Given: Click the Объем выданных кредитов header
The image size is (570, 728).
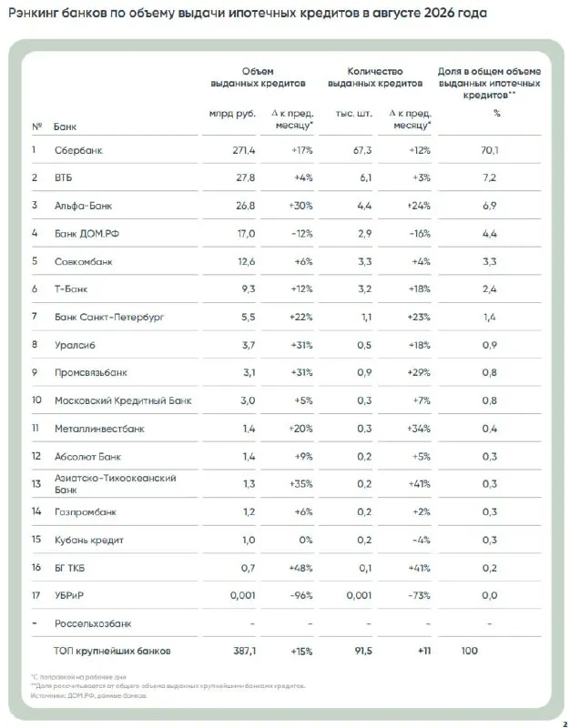Looking at the screenshot, I should [258, 77].
